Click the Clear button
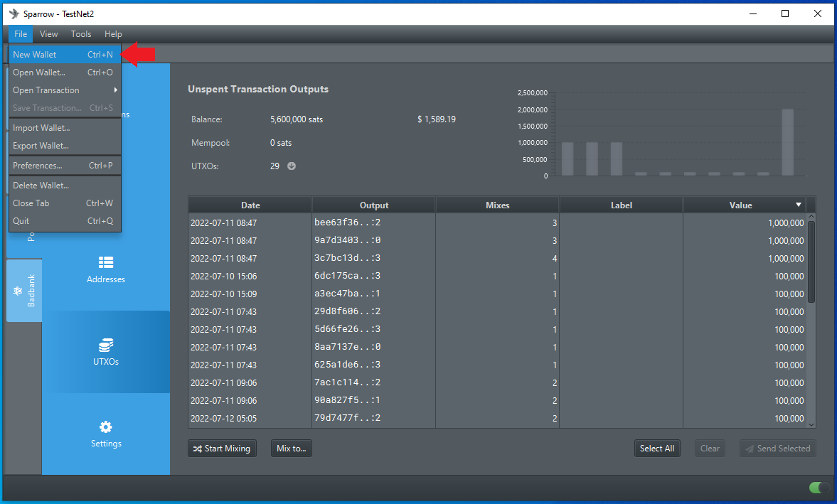 pos(710,449)
